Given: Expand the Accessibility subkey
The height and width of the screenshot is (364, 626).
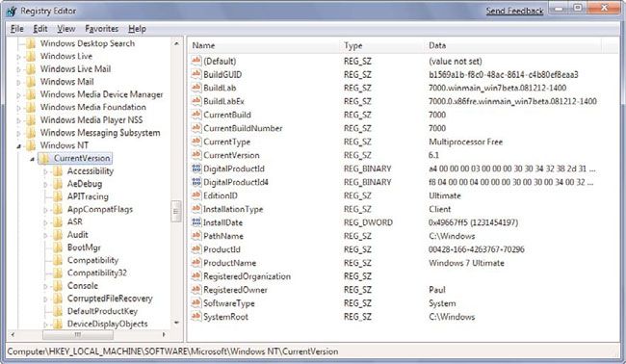Looking at the screenshot, I should pos(45,171).
